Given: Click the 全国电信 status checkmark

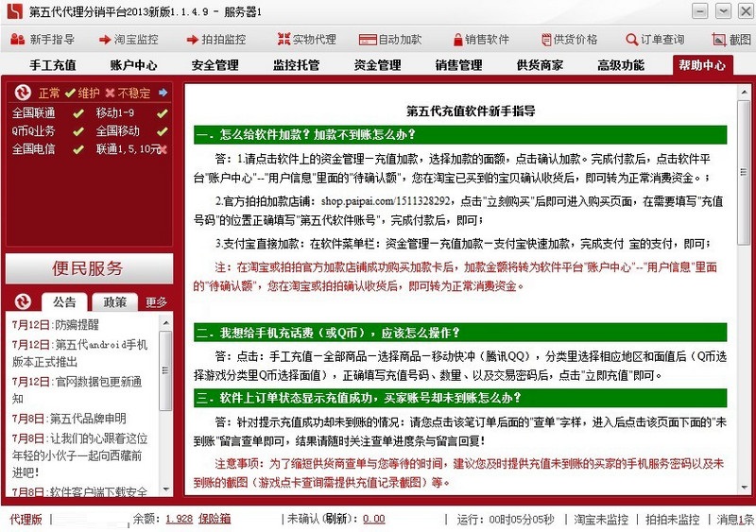Looking at the screenshot, I should click(x=77, y=149).
